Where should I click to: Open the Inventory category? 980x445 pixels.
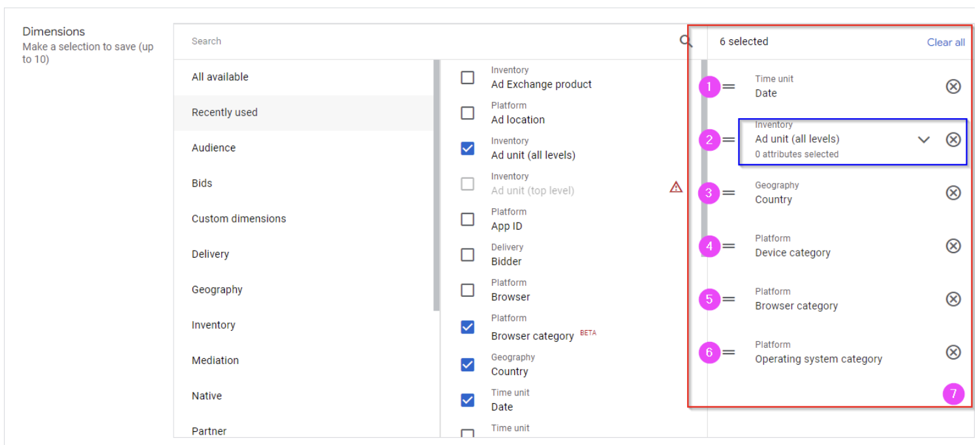303,325
